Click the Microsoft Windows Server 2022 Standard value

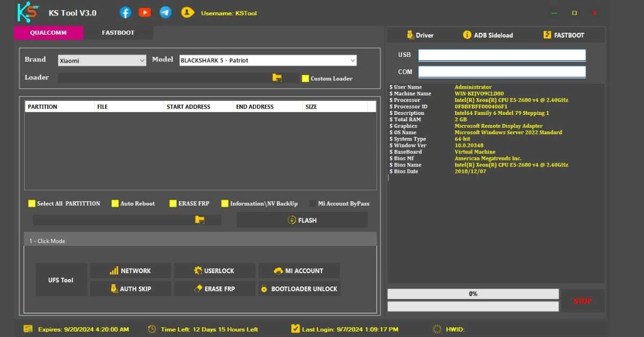click(508, 133)
